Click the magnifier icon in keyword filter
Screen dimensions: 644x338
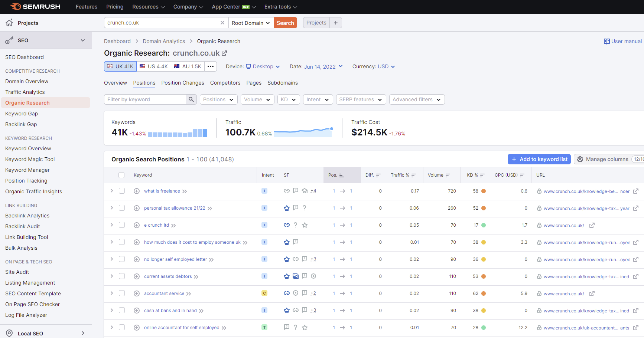pyautogui.click(x=191, y=99)
